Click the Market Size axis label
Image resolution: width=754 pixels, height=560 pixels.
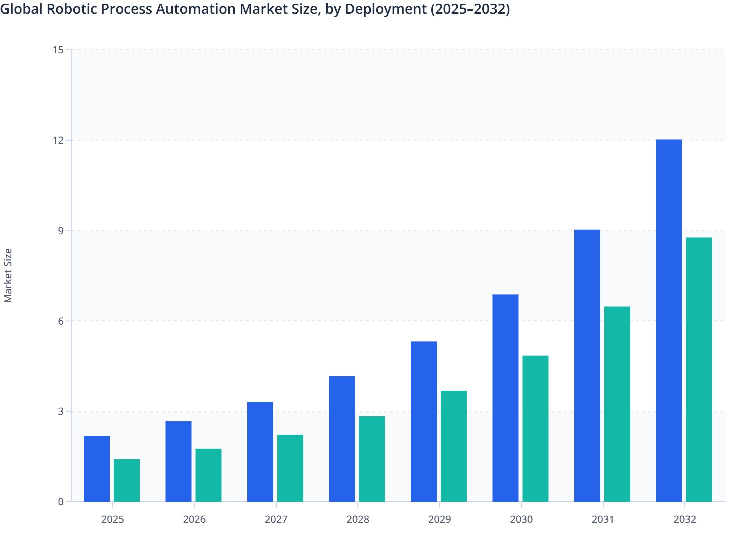point(9,273)
